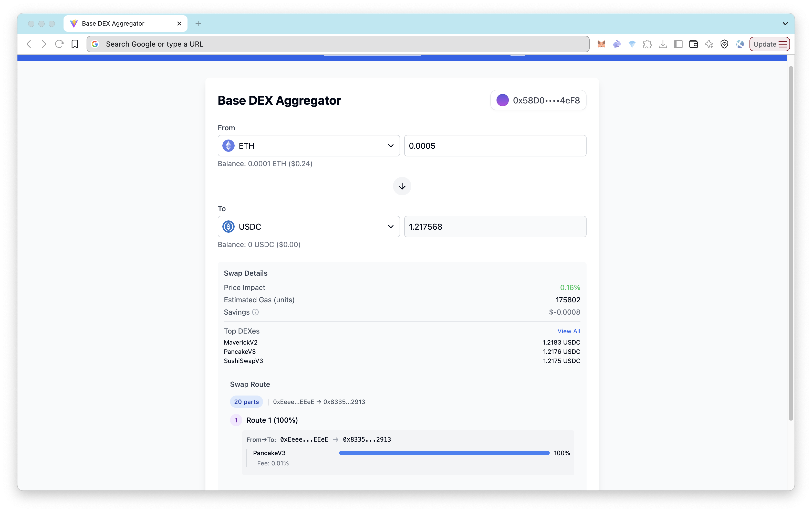
Task: Click the Fee: 0.01% text
Action: tap(273, 463)
